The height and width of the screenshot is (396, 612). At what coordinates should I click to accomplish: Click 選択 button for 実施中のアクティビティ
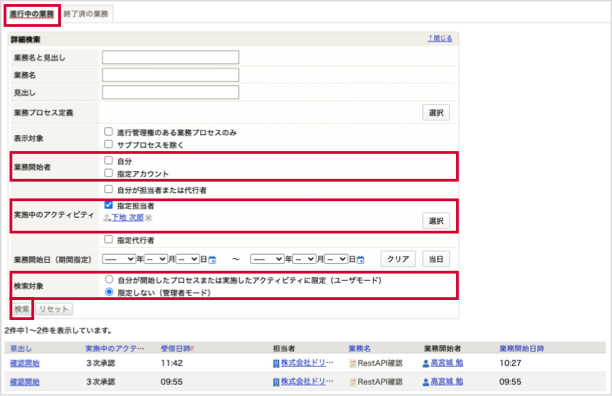pyautogui.click(x=436, y=221)
